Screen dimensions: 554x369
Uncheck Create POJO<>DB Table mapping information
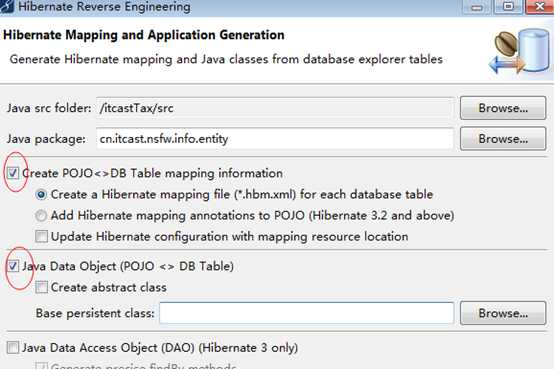pos(13,173)
